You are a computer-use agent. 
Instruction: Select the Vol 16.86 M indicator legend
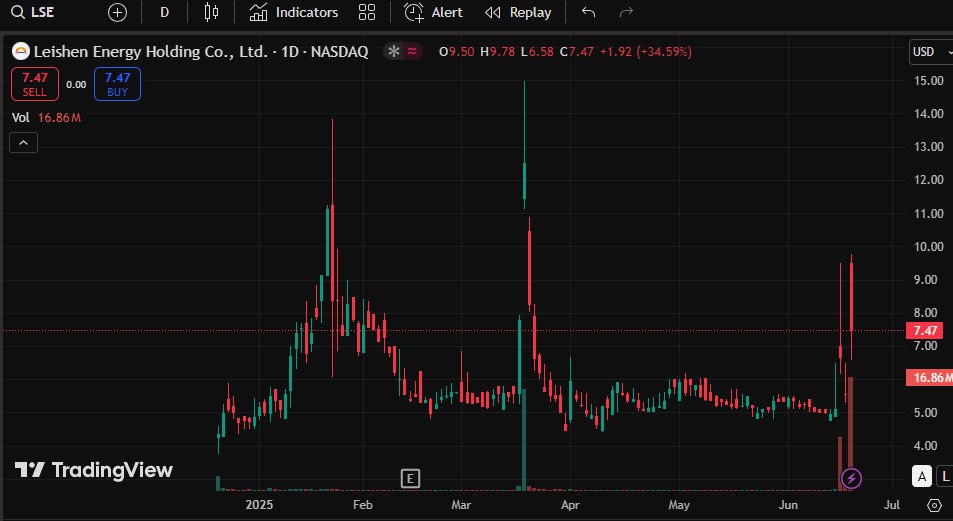pyautogui.click(x=47, y=117)
